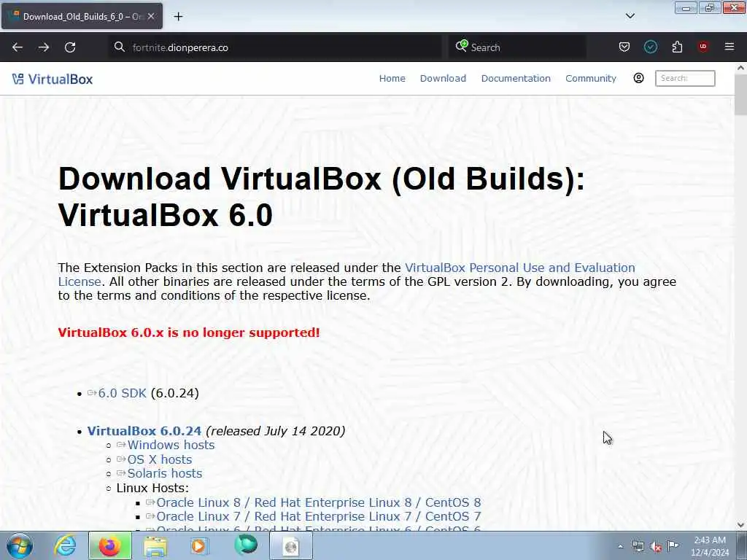Image resolution: width=747 pixels, height=560 pixels.
Task: Click the taskbar clock 2:43 AM
Action: (710, 540)
